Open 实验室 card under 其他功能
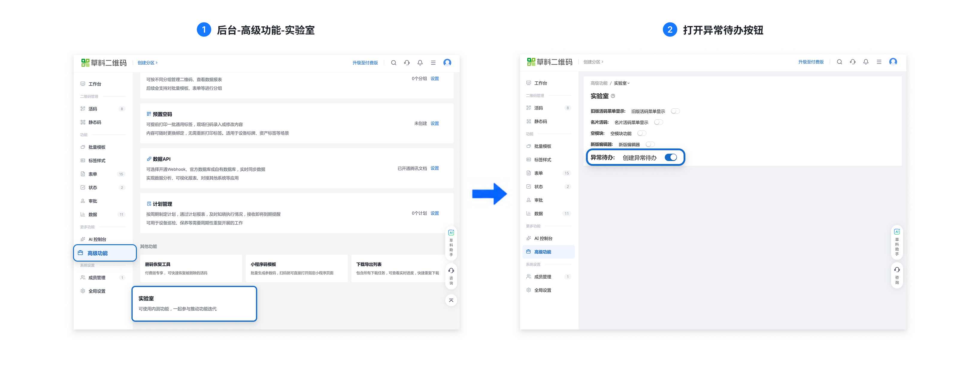The image size is (980, 384). (194, 304)
